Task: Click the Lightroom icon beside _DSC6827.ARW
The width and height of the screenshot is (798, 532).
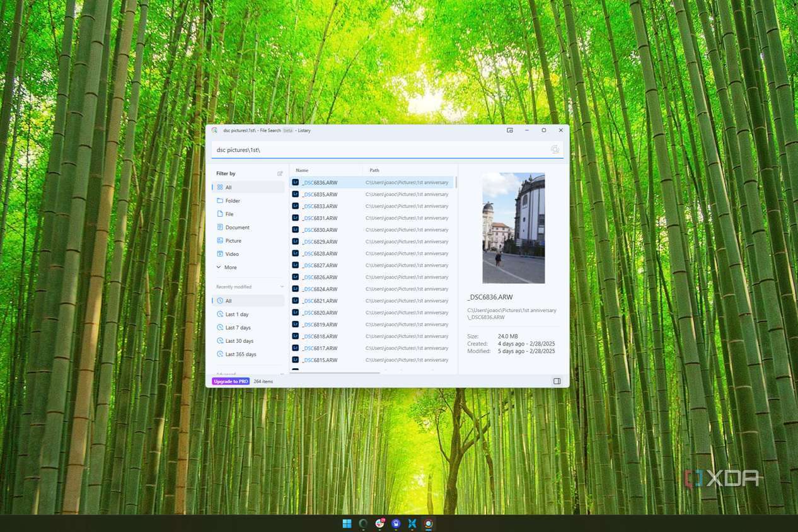Action: click(295, 265)
